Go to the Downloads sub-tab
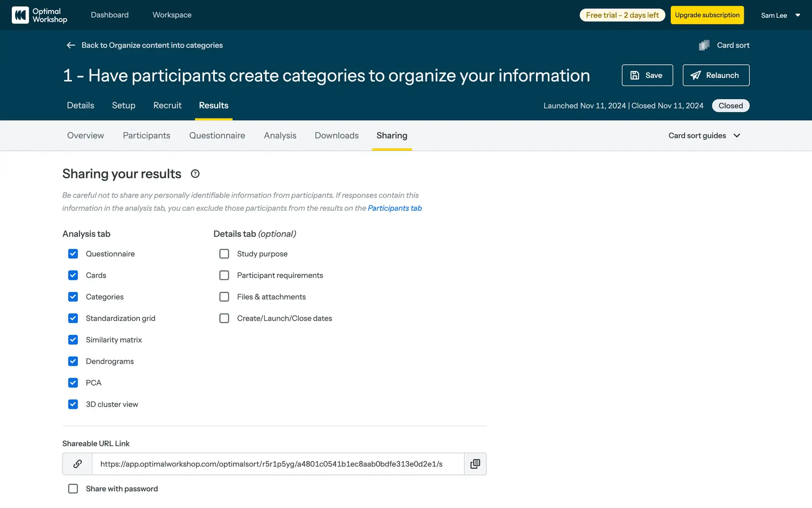This screenshot has width=812, height=508. (336, 135)
